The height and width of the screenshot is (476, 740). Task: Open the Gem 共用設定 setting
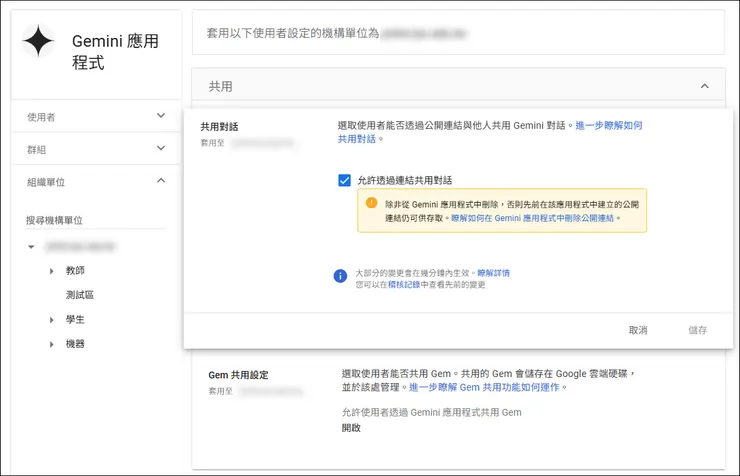(238, 375)
